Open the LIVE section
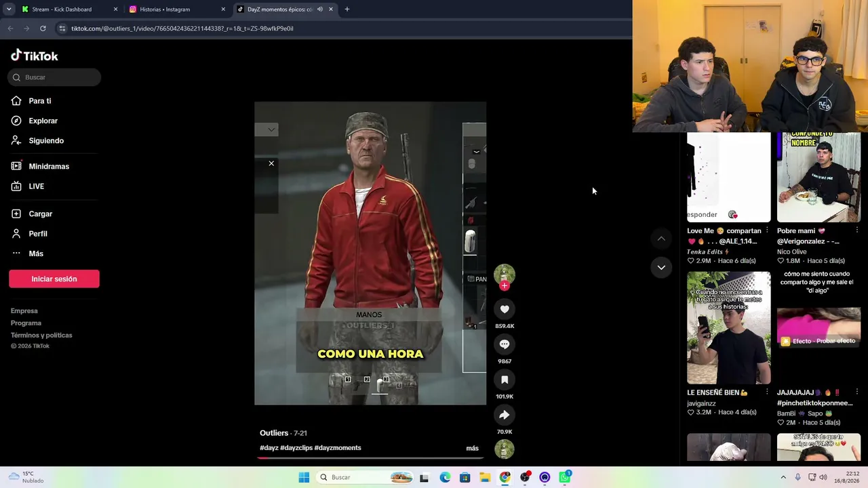 click(37, 186)
